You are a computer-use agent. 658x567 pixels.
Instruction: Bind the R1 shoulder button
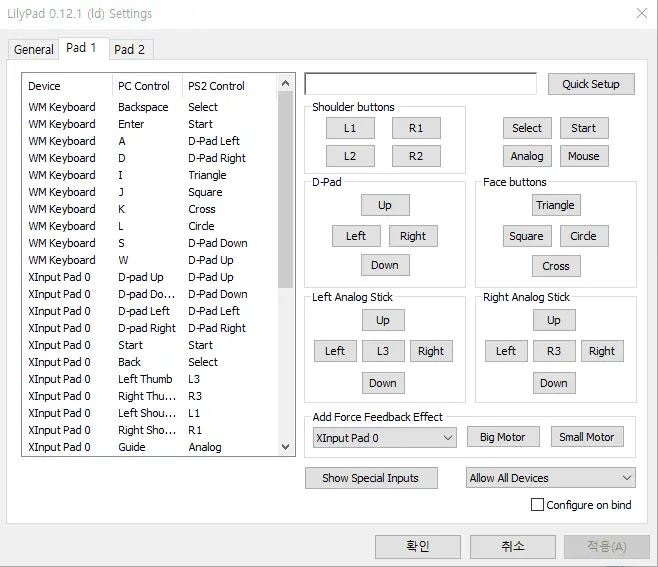[x=416, y=128]
